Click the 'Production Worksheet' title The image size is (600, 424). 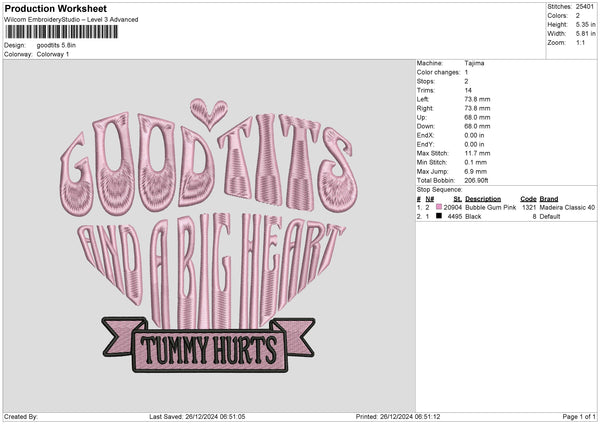point(55,9)
